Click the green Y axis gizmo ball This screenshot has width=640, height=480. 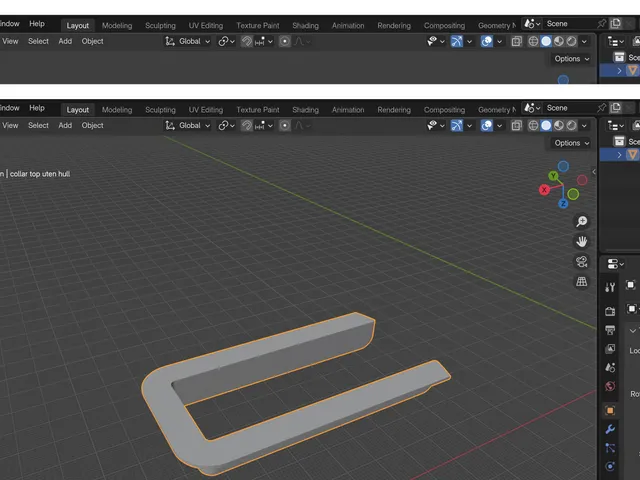(553, 176)
